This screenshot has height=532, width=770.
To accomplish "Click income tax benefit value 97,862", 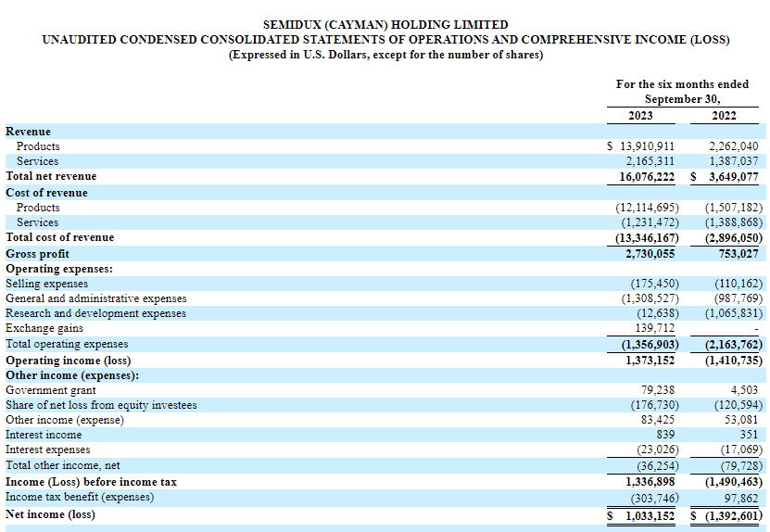I will click(x=741, y=499).
